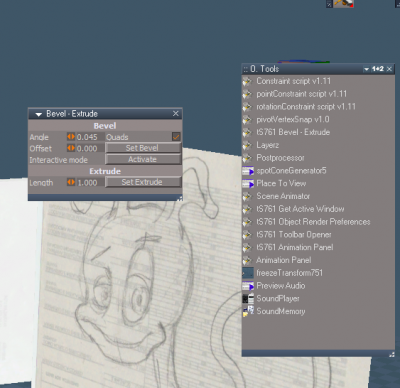Select the freezeTransform751 label

click(289, 273)
